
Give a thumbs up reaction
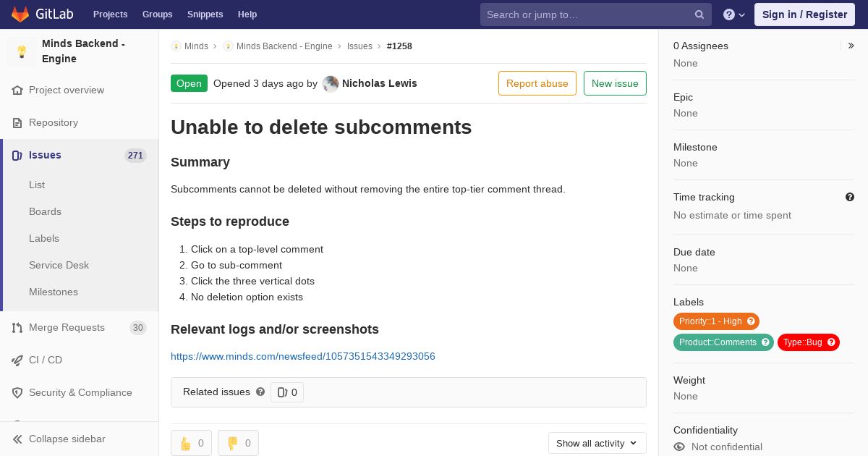tap(191, 443)
